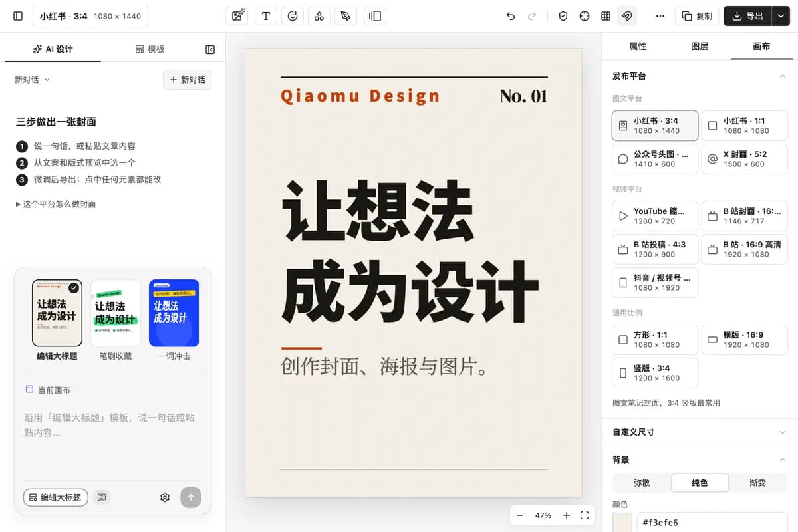Click the #f3efe6 hex color field

tap(712, 523)
